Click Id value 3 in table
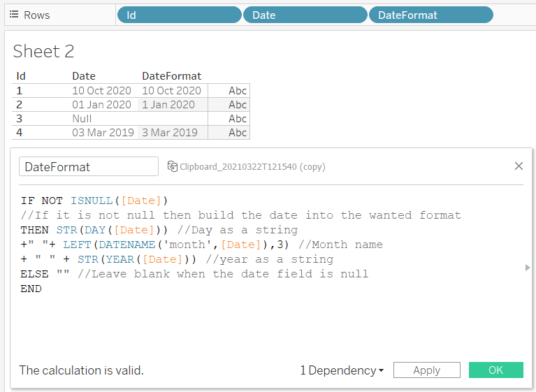Viewport: 536px width, 392px height. [19, 119]
